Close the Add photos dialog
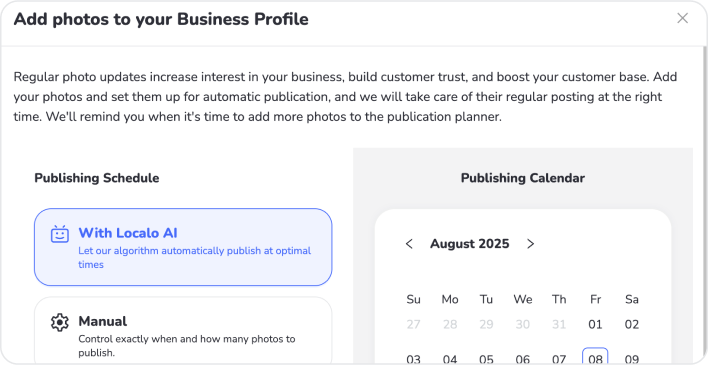 pyautogui.click(x=682, y=19)
